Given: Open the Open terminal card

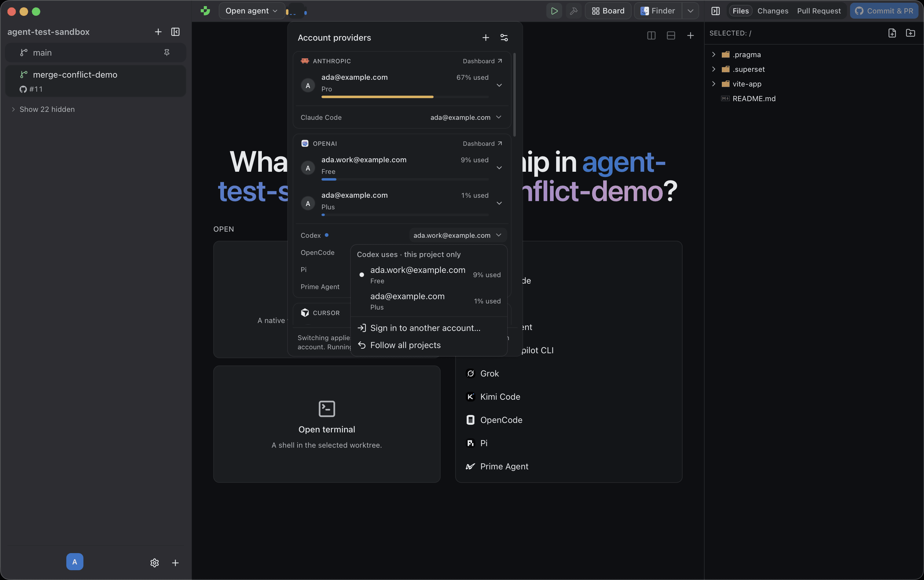Looking at the screenshot, I should click(x=327, y=424).
